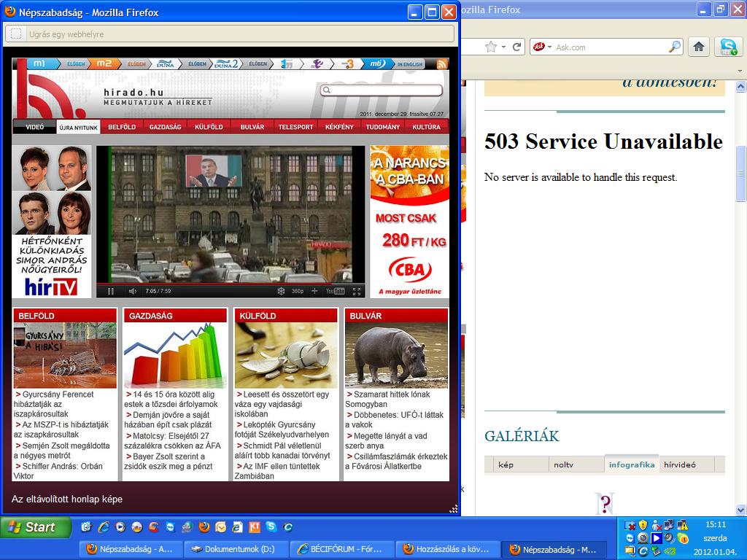Click the hirado.hu search box
The height and width of the screenshot is (560, 747).
[x=382, y=90]
